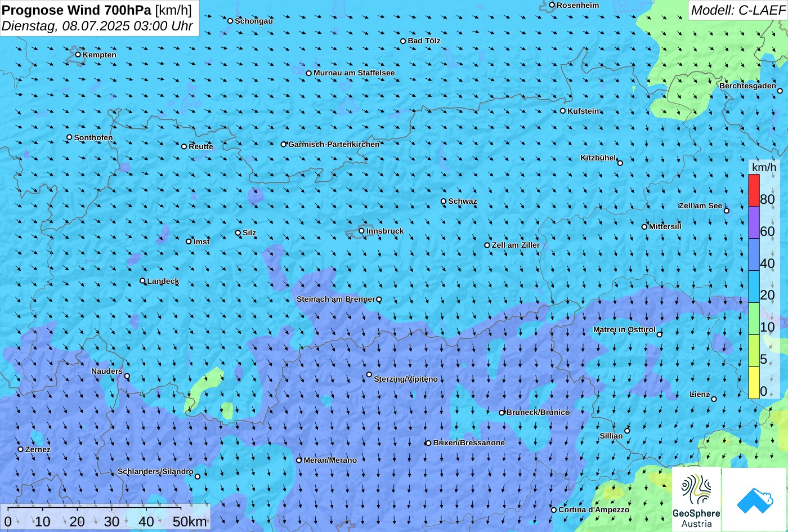Click the Lienz city marker

pyautogui.click(x=714, y=399)
